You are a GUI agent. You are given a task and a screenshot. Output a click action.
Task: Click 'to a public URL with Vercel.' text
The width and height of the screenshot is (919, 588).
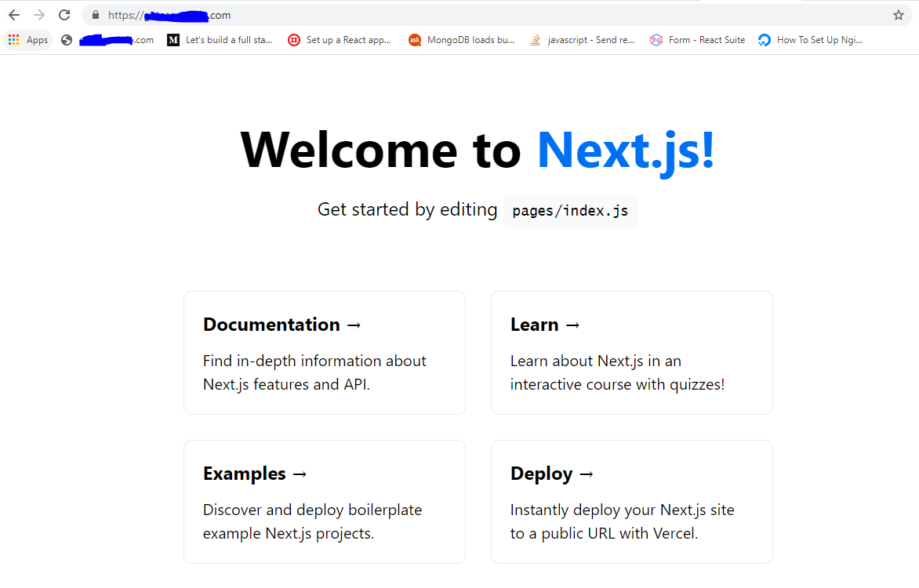click(x=605, y=533)
